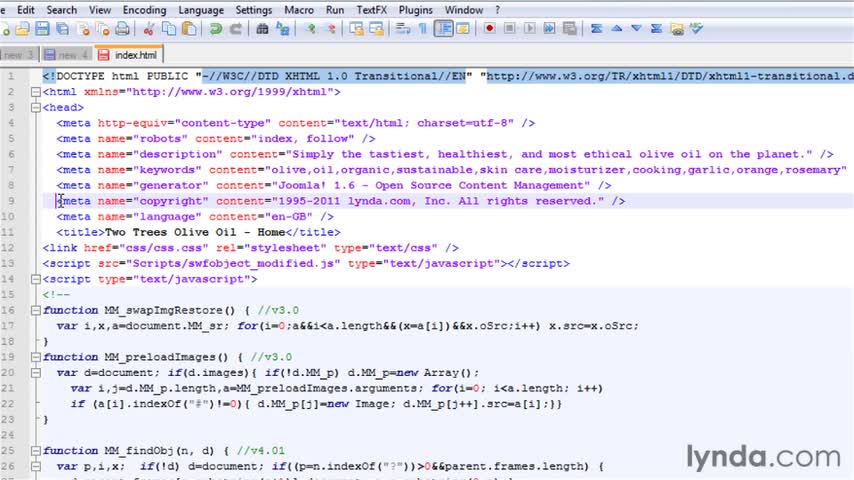Open the TextFX menu

coord(371,10)
